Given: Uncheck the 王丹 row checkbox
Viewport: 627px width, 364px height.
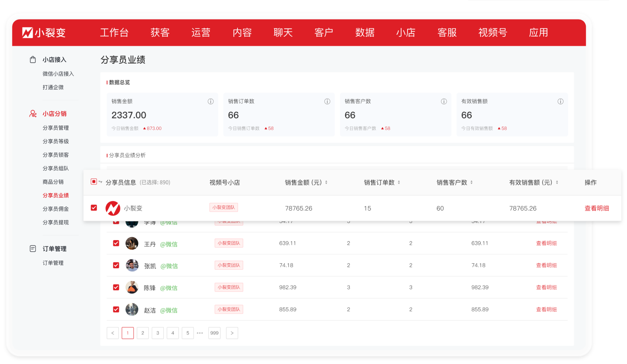Looking at the screenshot, I should (116, 243).
